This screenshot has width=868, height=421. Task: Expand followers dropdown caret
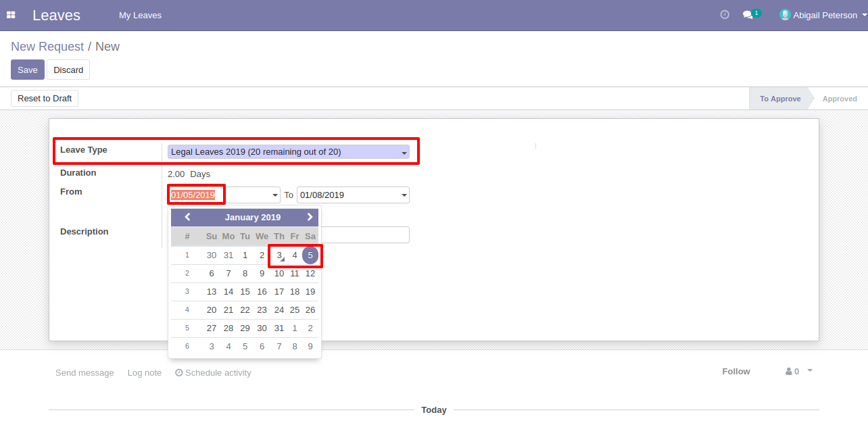tap(810, 370)
